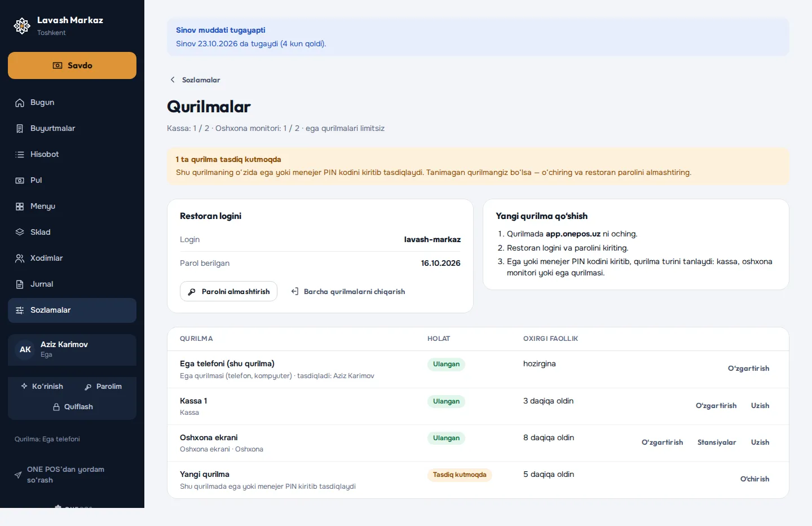The height and width of the screenshot is (526, 812).
Task: Click the lavash-markaz login value
Action: (x=433, y=239)
